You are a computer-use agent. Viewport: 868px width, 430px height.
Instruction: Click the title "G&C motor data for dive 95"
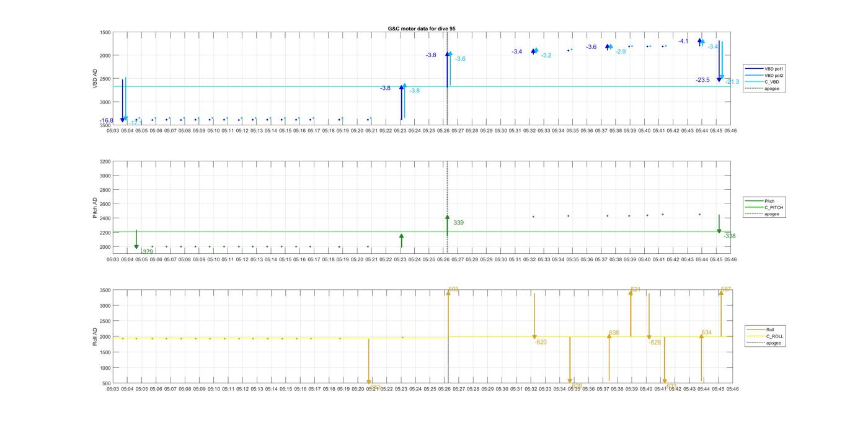[422, 29]
